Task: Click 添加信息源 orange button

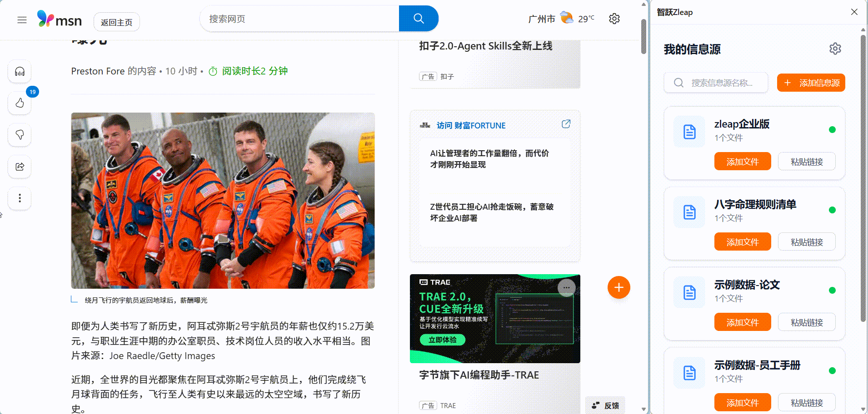Action: (811, 83)
